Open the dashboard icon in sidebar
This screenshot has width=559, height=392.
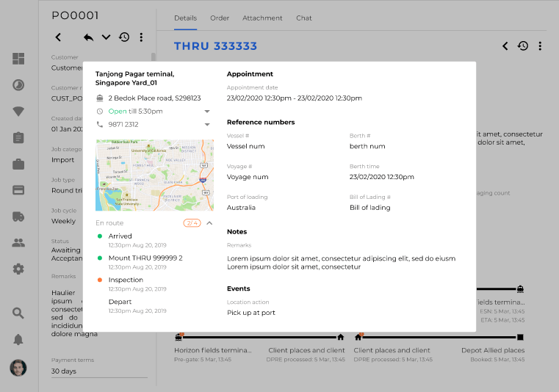18,59
